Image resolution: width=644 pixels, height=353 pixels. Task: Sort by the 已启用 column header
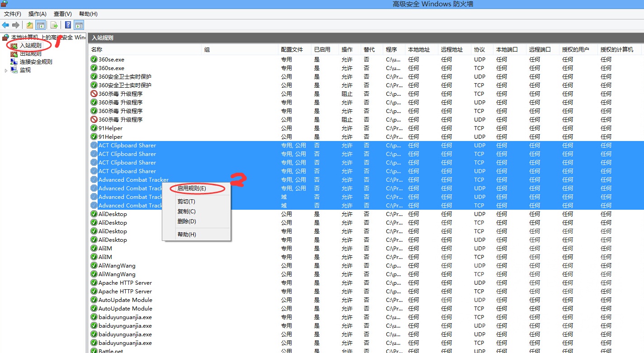tap(325, 49)
